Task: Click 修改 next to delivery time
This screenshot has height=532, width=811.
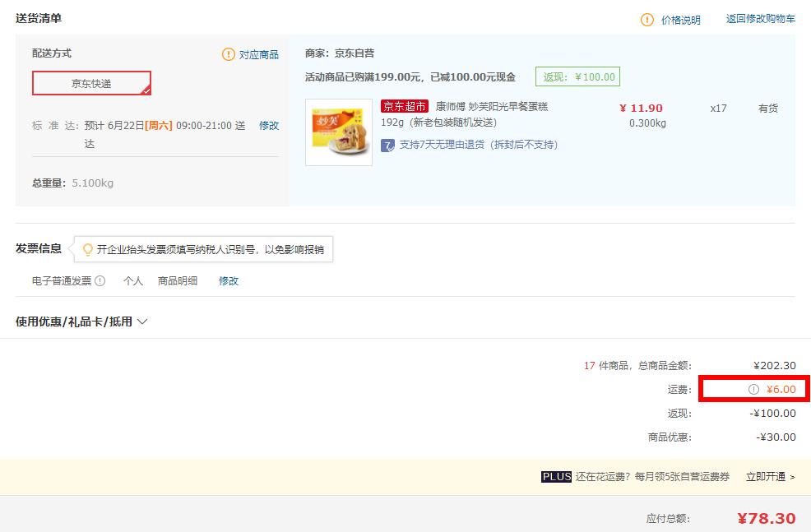Action: click(269, 125)
